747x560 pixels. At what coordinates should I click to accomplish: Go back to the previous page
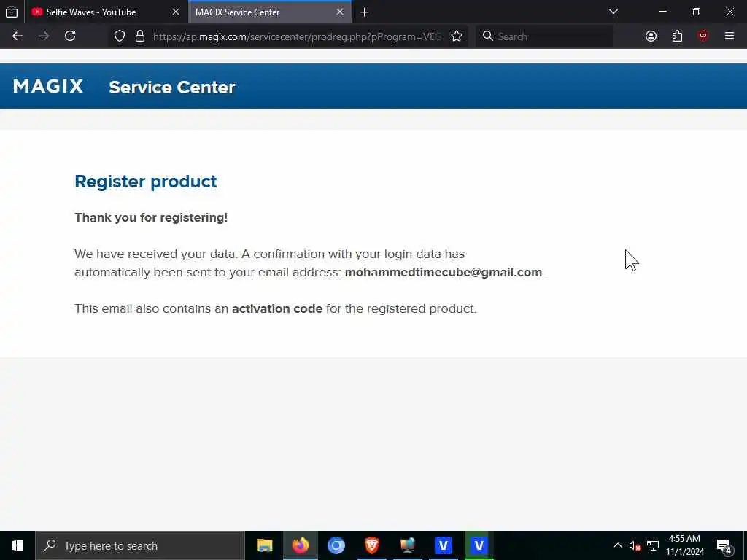click(x=18, y=36)
